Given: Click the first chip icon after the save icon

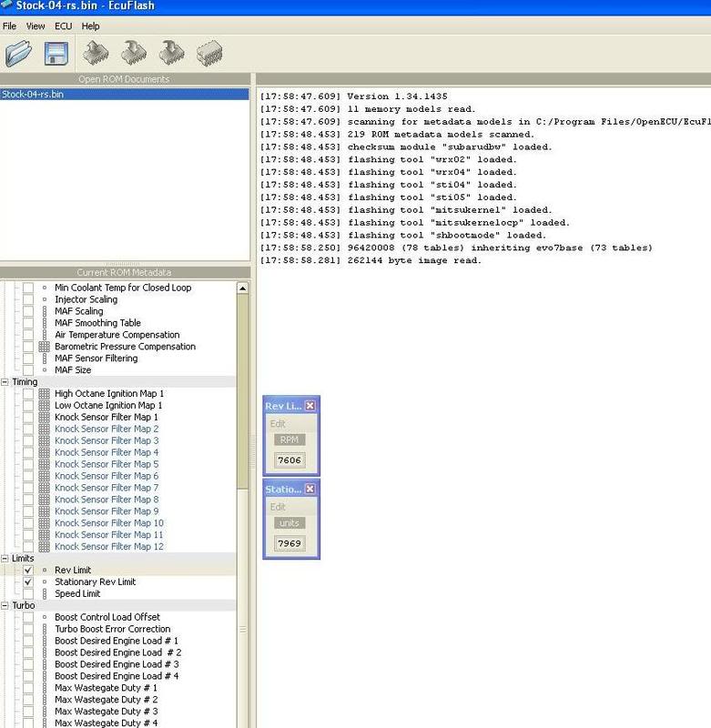Looking at the screenshot, I should click(x=96, y=53).
